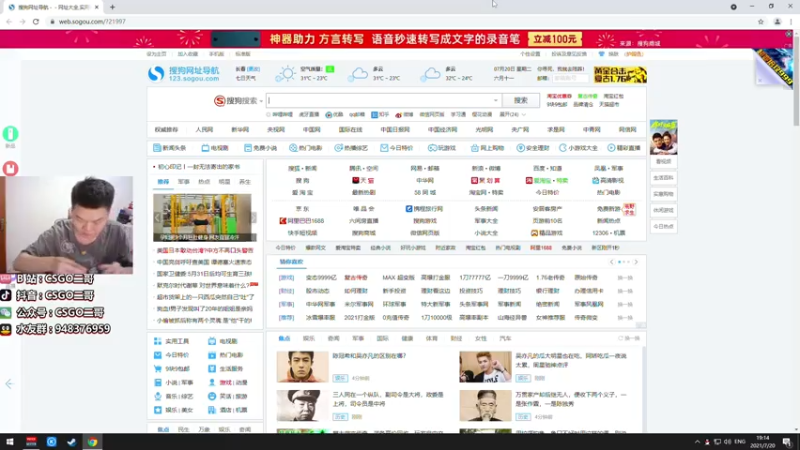The image size is (800, 450).
Task: Click the 58同城 site link
Action: click(424, 193)
